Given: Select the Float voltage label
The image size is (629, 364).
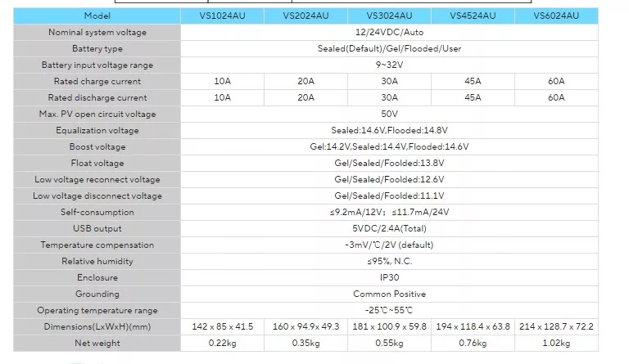Looking at the screenshot, I should coord(97,164).
